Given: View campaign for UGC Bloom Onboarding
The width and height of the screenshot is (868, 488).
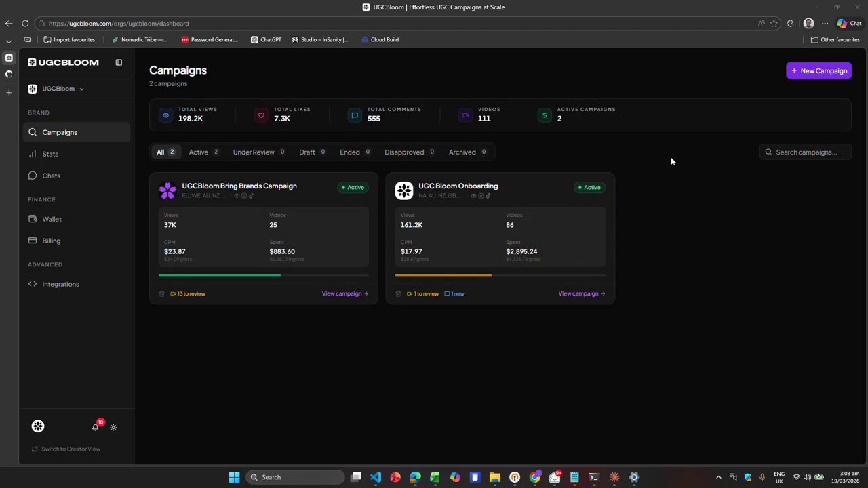Looking at the screenshot, I should pyautogui.click(x=582, y=293).
